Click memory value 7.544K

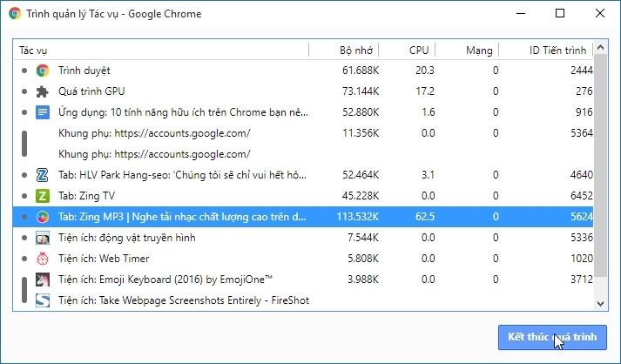tap(363, 238)
